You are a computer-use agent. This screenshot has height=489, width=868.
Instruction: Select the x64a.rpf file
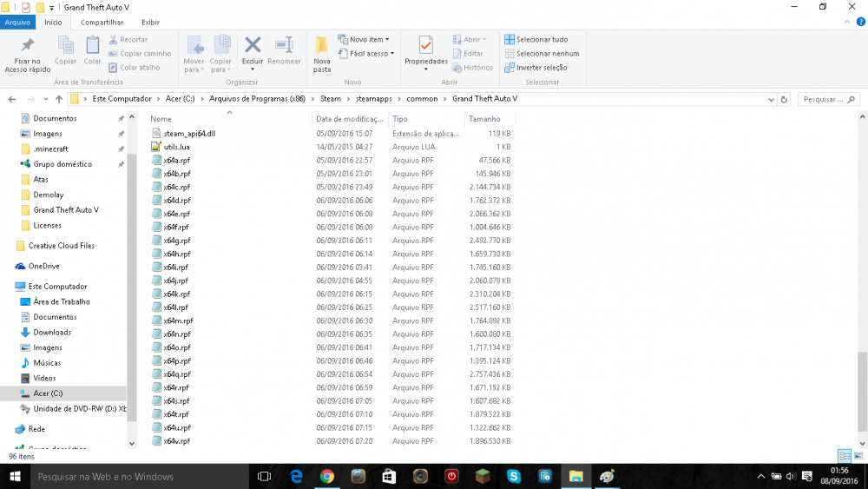177,161
